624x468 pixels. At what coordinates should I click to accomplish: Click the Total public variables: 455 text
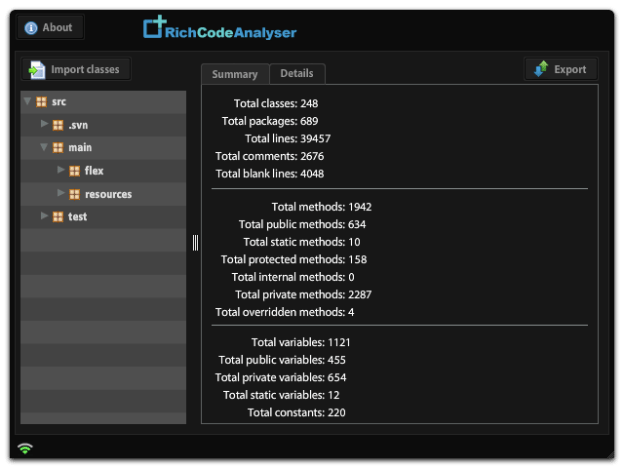(x=282, y=360)
